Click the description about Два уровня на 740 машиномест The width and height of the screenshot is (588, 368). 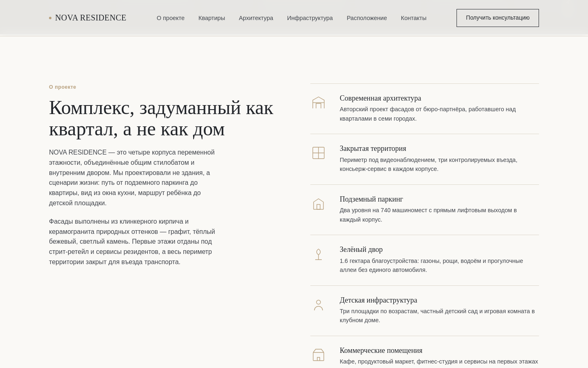click(428, 215)
